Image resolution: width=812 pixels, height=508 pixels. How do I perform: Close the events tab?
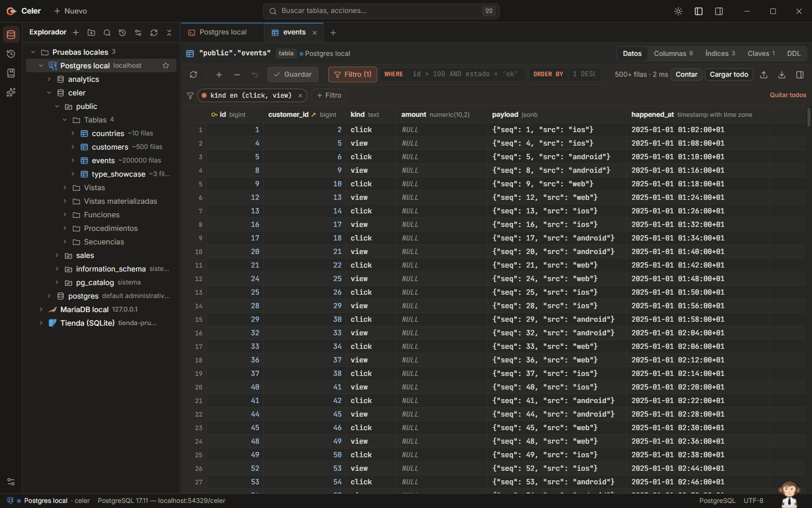(x=315, y=33)
